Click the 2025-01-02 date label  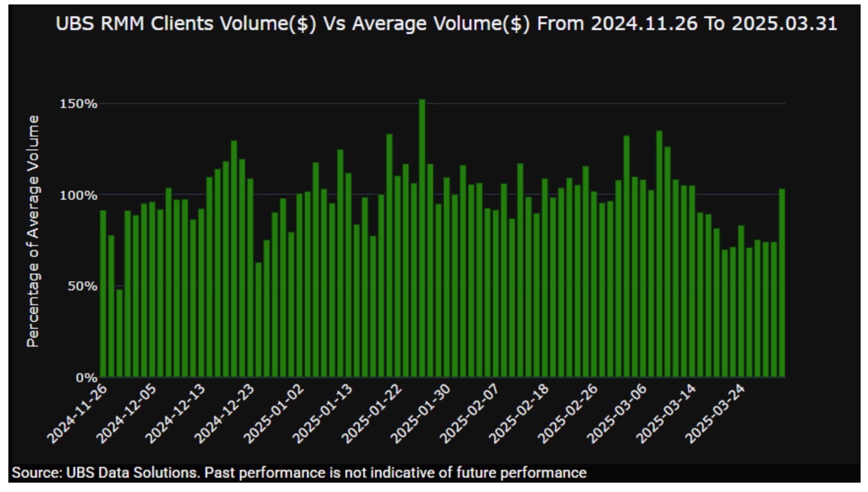(x=274, y=414)
